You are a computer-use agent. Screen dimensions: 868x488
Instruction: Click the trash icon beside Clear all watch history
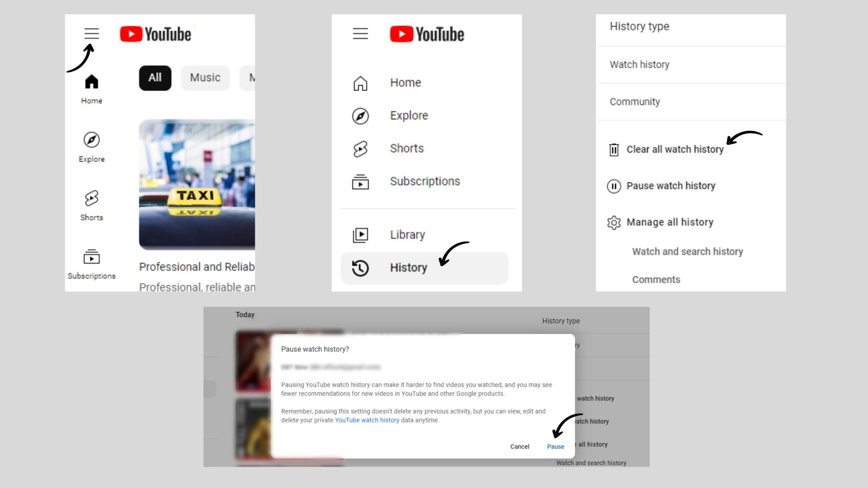[614, 149]
